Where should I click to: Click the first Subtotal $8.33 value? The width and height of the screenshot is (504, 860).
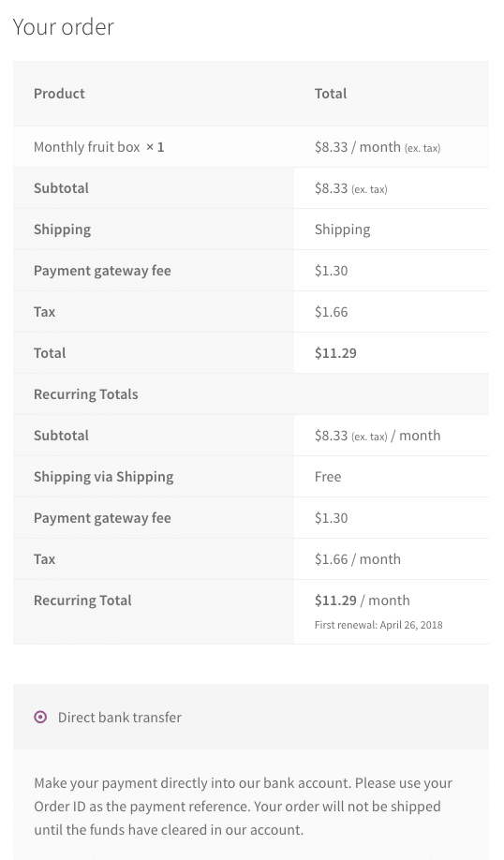click(x=351, y=188)
